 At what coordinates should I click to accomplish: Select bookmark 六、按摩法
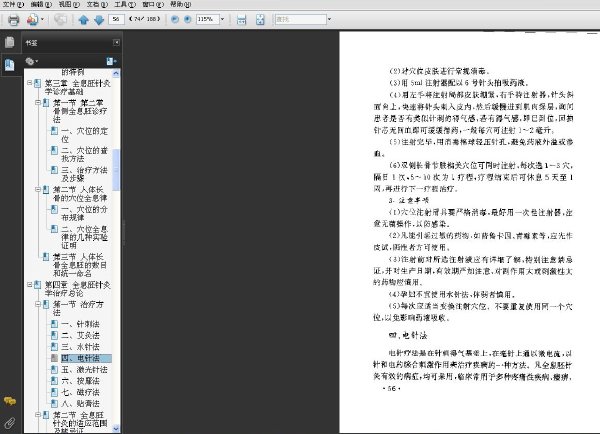80,381
